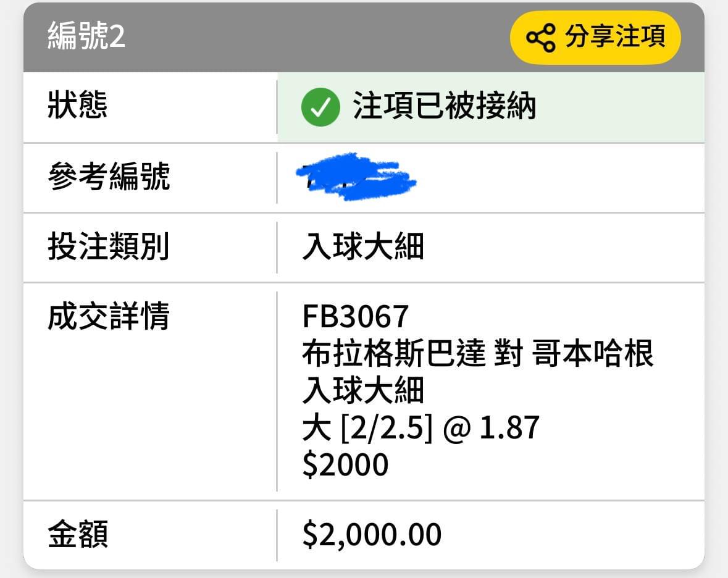Click the gray header bar of bet slip
Screen dimensions: 728x578
(x=364, y=37)
